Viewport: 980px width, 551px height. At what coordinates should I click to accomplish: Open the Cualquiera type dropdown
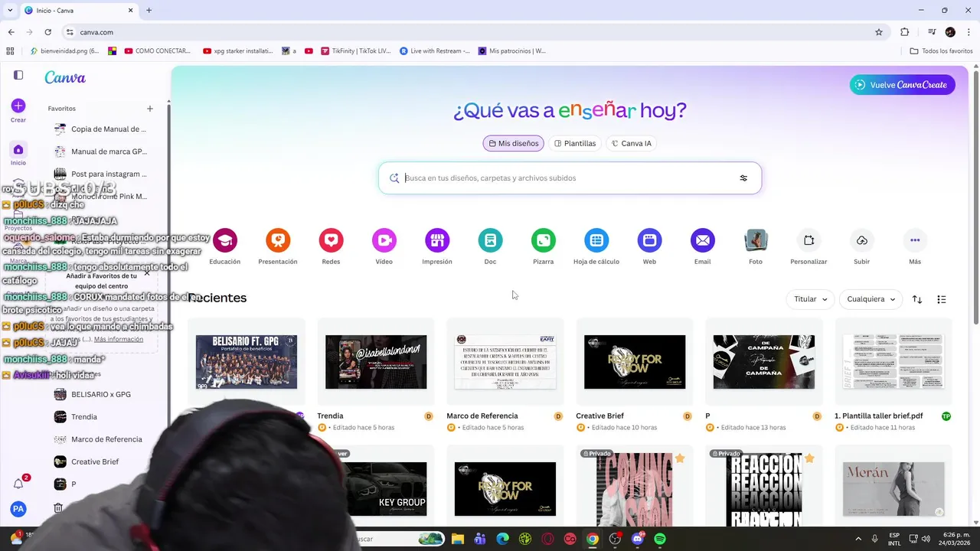click(871, 299)
